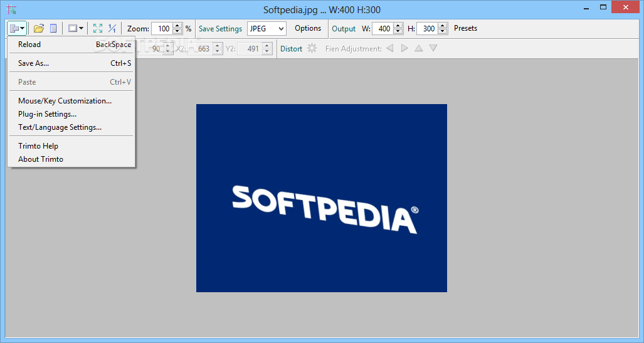Click the Options button
Screen dimensions: 644x343
tap(308, 28)
